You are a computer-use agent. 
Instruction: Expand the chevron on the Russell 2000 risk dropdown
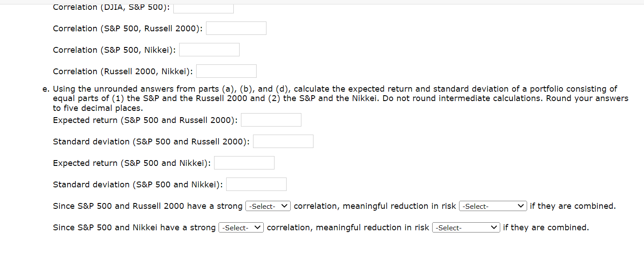click(x=521, y=206)
